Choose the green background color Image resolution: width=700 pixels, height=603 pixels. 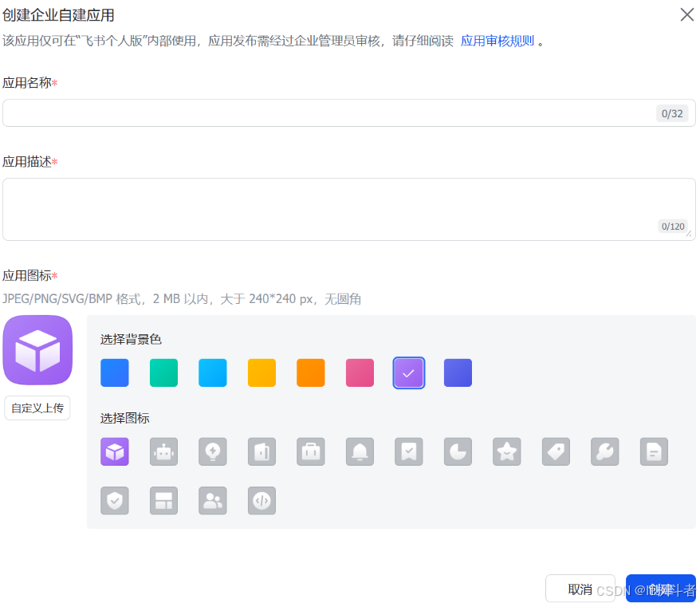coord(163,372)
